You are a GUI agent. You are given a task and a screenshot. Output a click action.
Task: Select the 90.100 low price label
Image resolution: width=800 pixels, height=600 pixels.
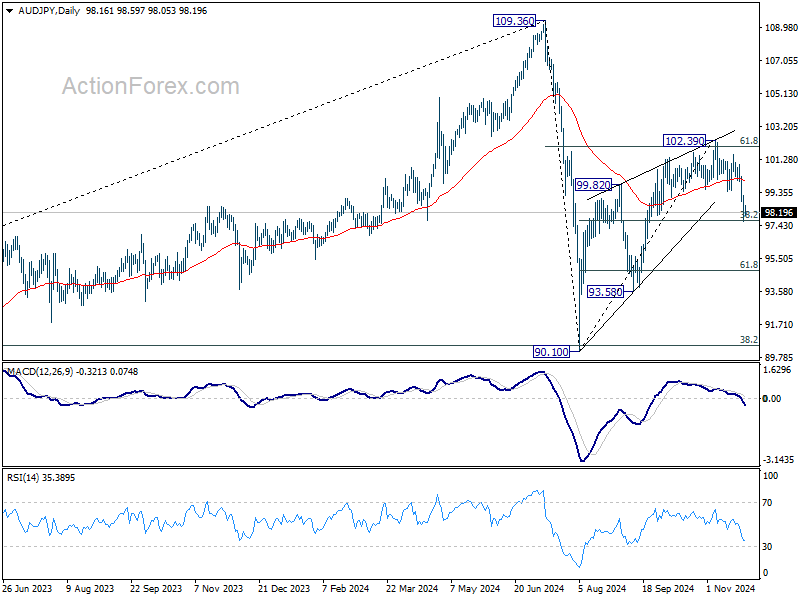551,352
